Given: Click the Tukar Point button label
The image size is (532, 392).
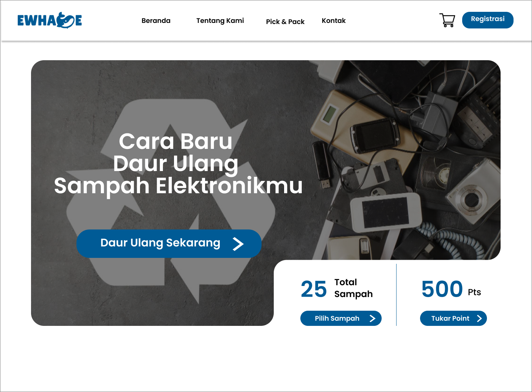Looking at the screenshot, I should pos(450,318).
